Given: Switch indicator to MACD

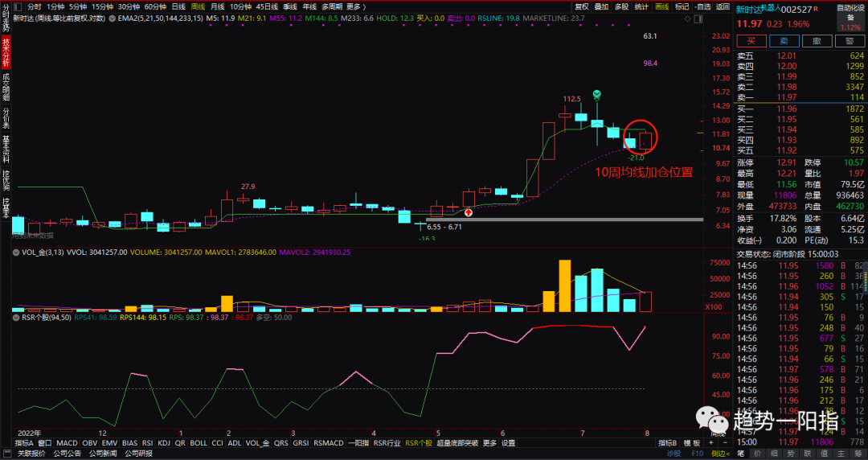Looking at the screenshot, I should [x=67, y=443].
